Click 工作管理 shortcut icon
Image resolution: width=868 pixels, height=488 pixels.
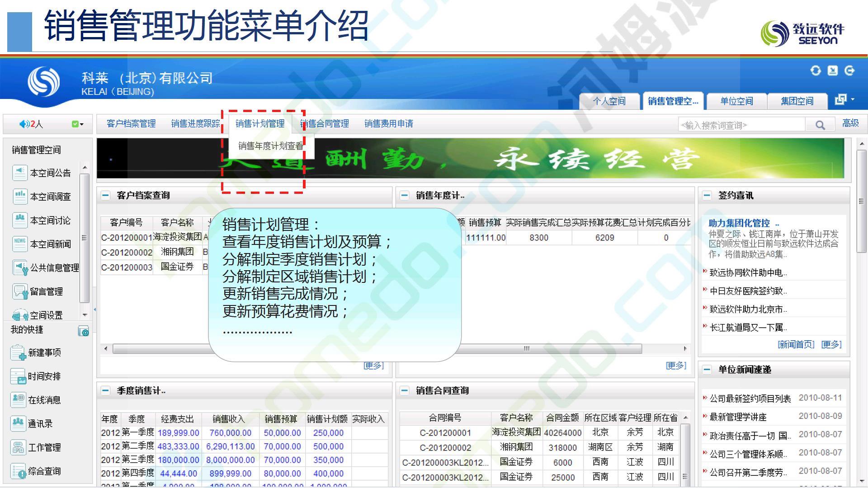[18, 447]
